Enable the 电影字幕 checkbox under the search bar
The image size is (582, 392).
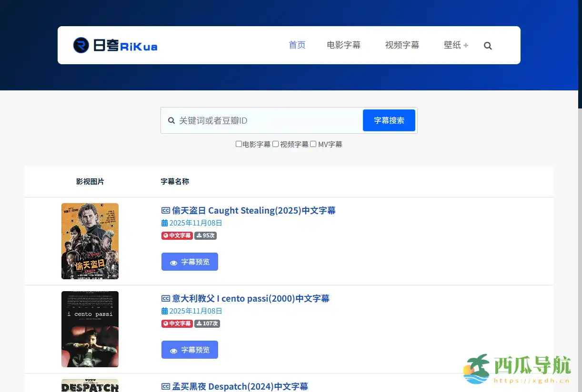point(238,144)
